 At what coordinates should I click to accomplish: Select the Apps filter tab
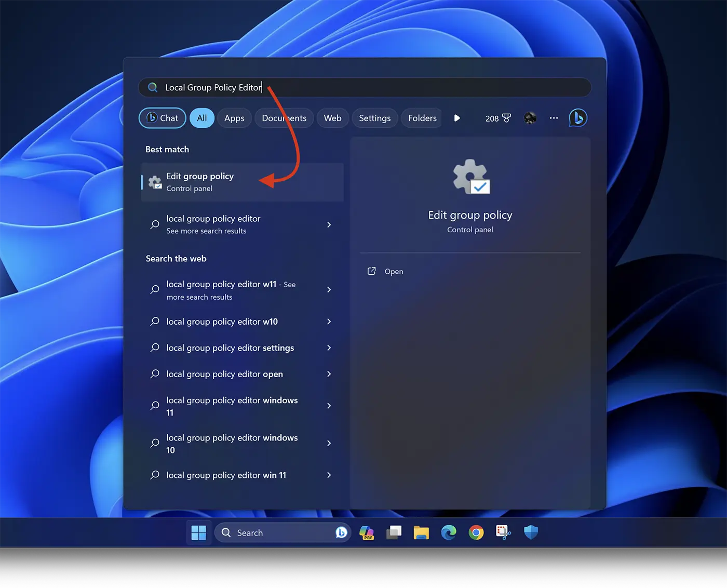234,118
